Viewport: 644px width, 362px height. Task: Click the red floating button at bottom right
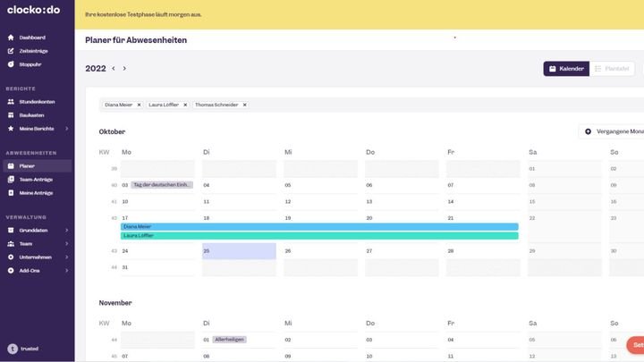636,345
